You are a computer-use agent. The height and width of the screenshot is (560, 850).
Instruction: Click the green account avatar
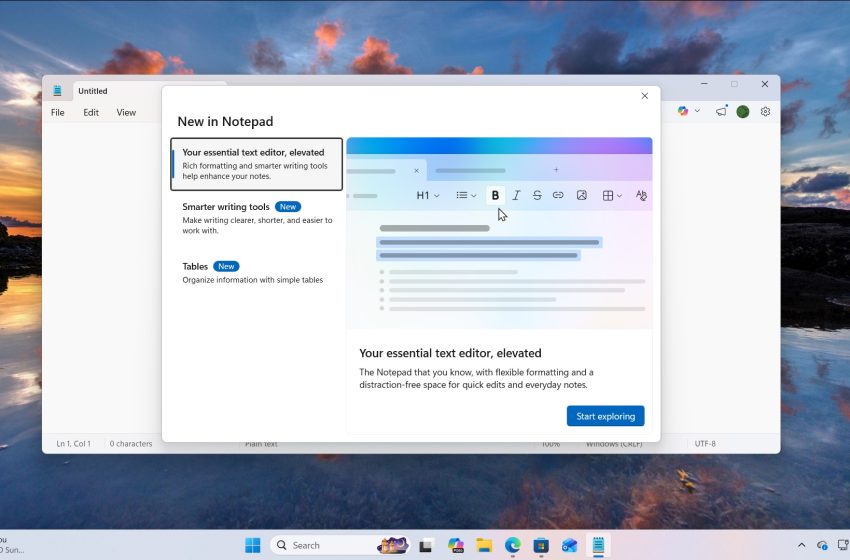click(x=743, y=112)
